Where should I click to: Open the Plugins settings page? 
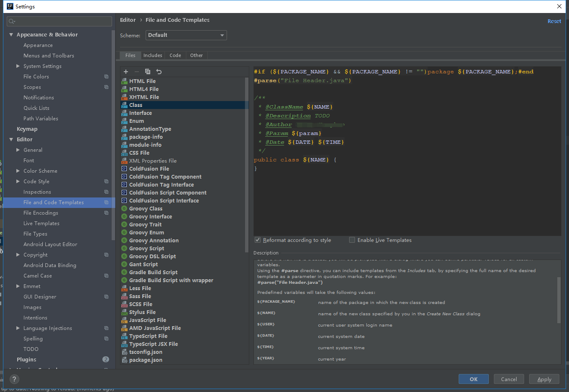click(26, 360)
